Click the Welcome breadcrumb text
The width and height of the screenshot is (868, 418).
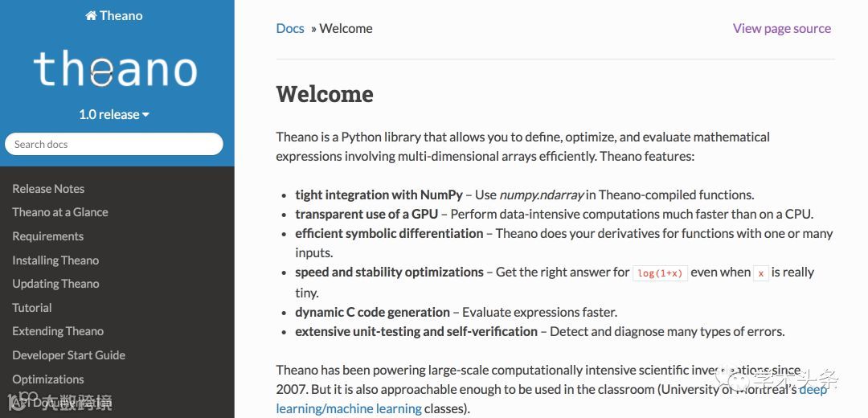coord(346,28)
